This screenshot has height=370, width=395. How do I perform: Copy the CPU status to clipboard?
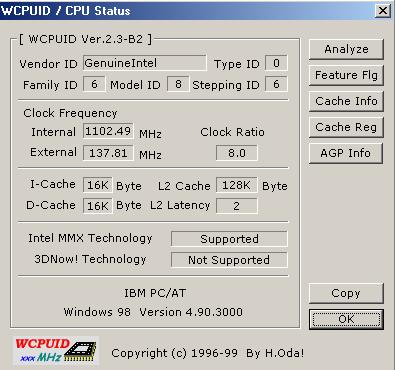tap(346, 293)
